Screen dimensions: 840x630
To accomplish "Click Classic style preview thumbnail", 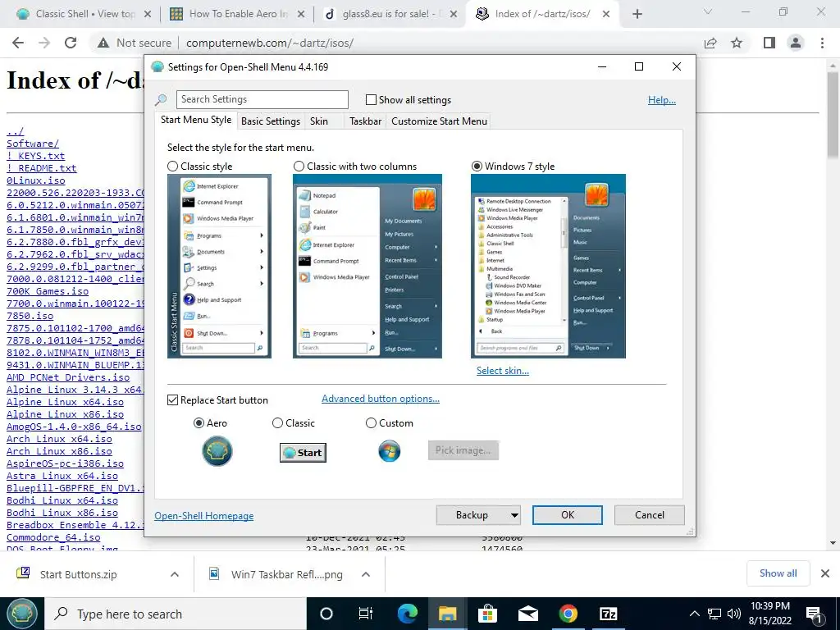I will (x=219, y=267).
